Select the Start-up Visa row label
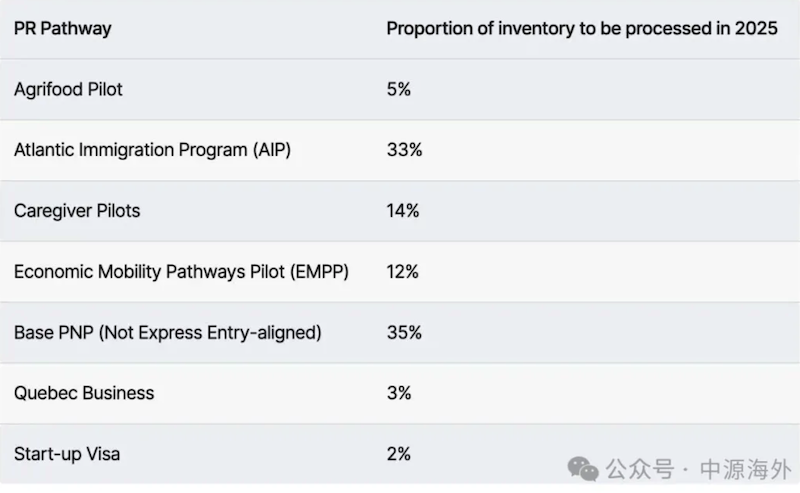 coord(67,454)
